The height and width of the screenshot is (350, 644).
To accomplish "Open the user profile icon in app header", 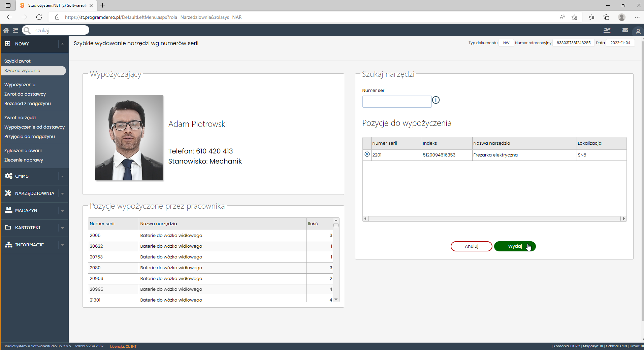I will pos(638,31).
